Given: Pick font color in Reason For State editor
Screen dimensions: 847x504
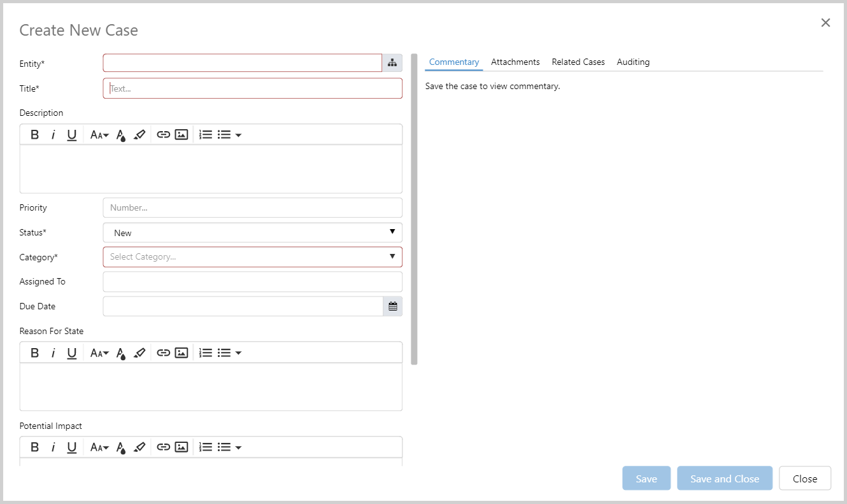Looking at the screenshot, I should coord(121,353).
